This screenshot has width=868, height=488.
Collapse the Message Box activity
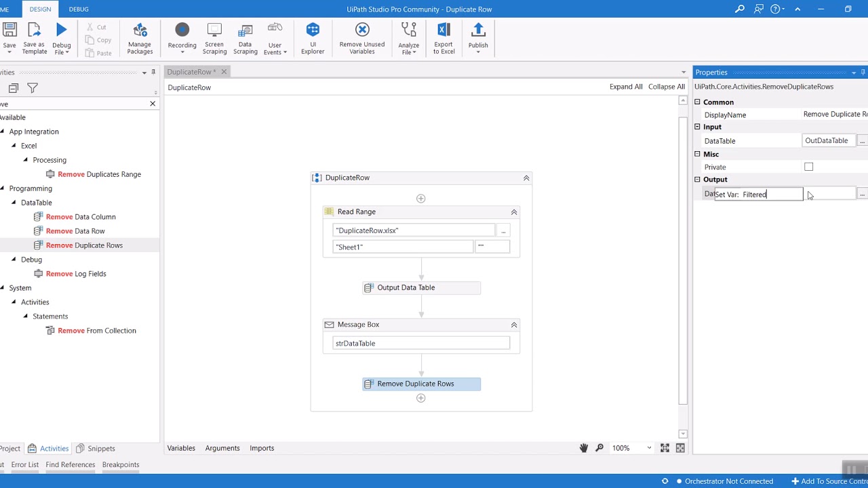(514, 325)
